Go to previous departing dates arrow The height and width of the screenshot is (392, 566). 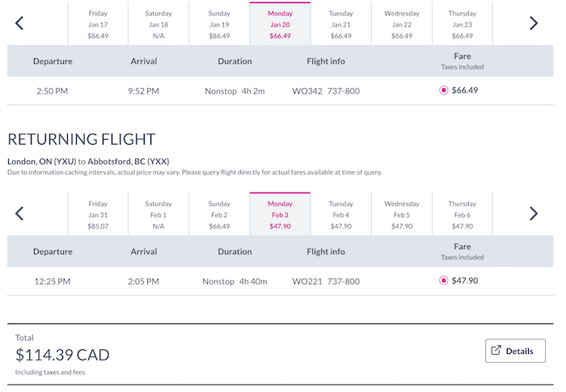point(19,23)
